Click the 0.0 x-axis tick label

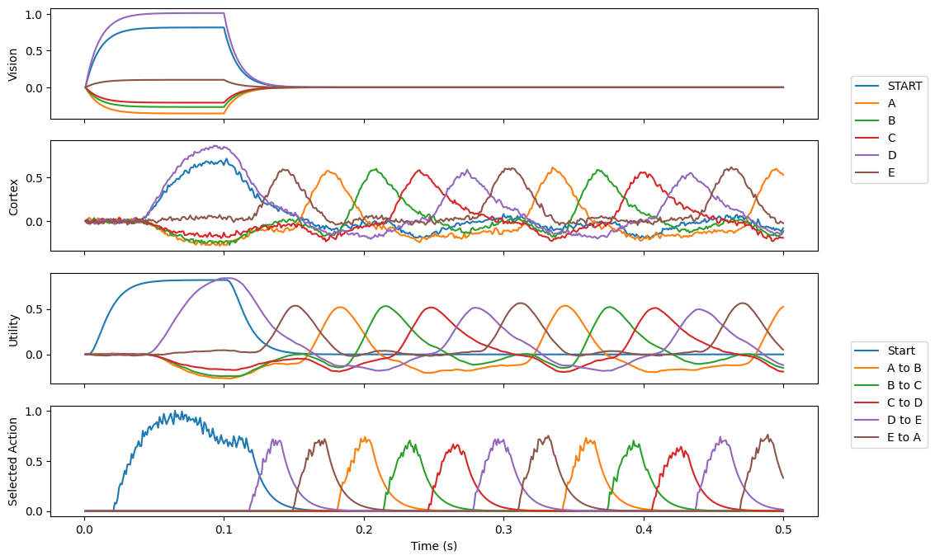pyautogui.click(x=84, y=529)
